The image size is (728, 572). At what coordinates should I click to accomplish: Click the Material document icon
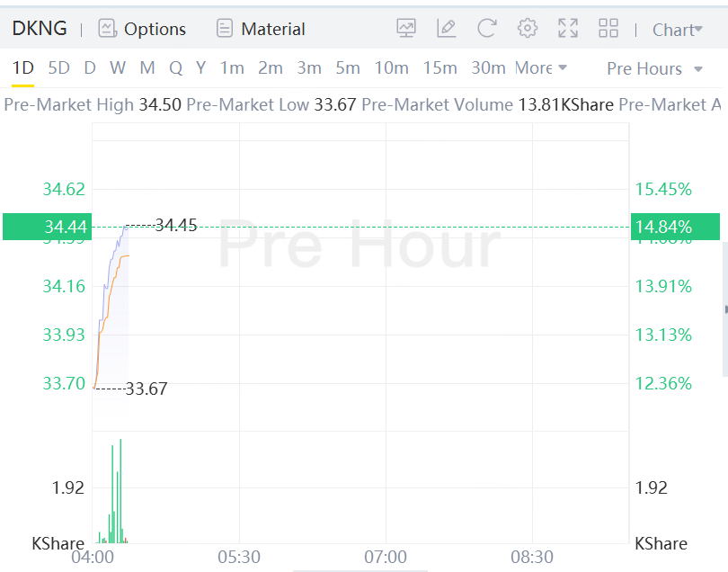point(225,29)
